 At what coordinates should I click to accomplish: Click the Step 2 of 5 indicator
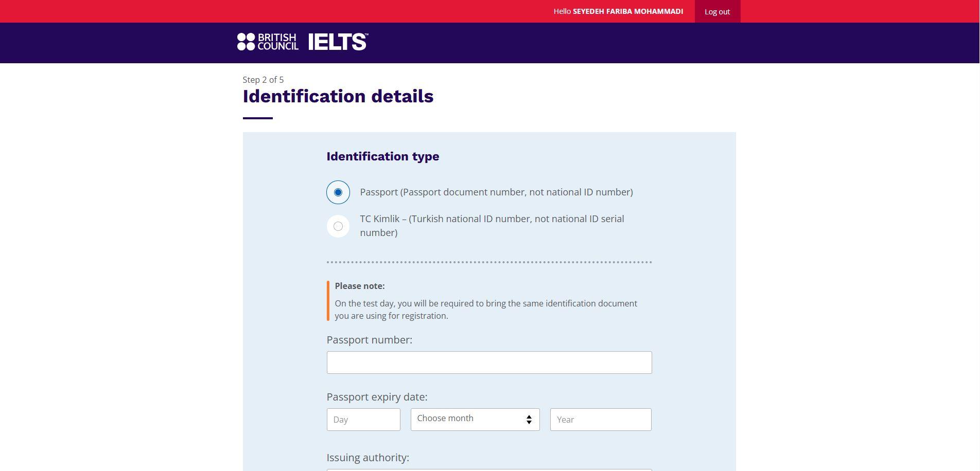[x=263, y=80]
